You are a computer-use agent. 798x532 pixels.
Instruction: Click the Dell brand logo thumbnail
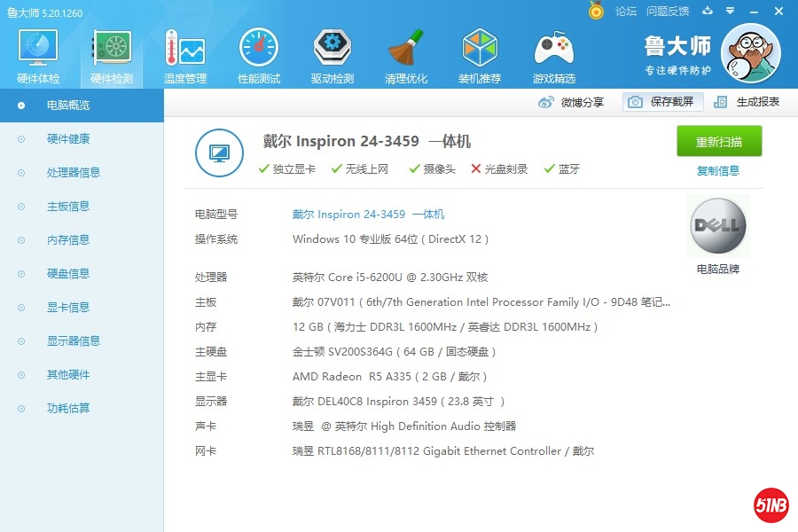point(718,227)
